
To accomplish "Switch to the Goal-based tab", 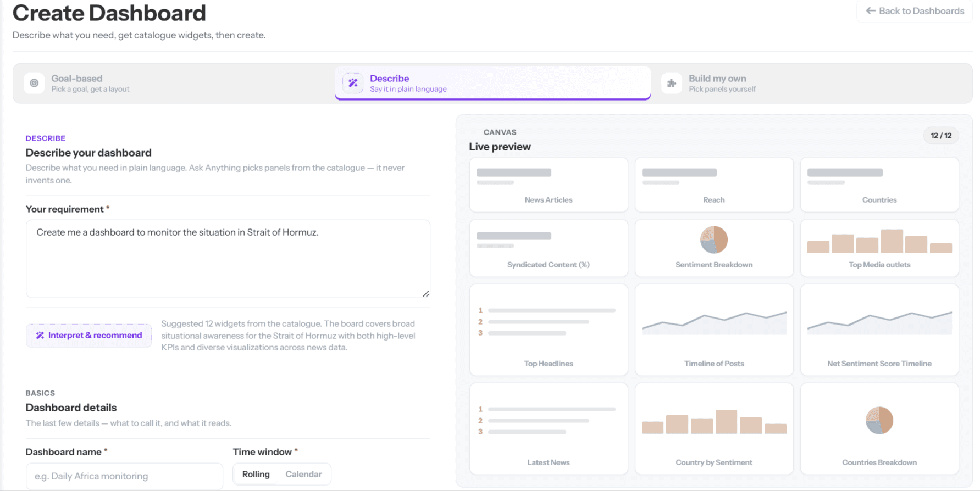I will (x=175, y=83).
